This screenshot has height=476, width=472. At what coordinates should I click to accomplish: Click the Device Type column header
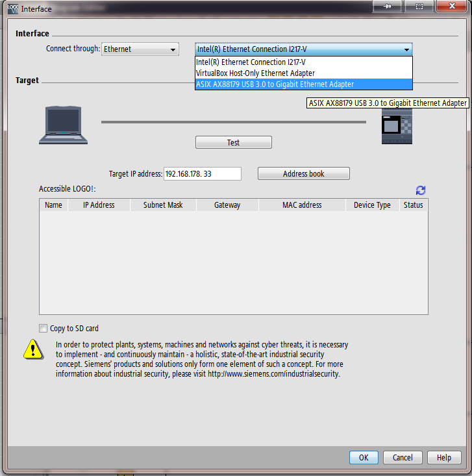[x=372, y=205]
